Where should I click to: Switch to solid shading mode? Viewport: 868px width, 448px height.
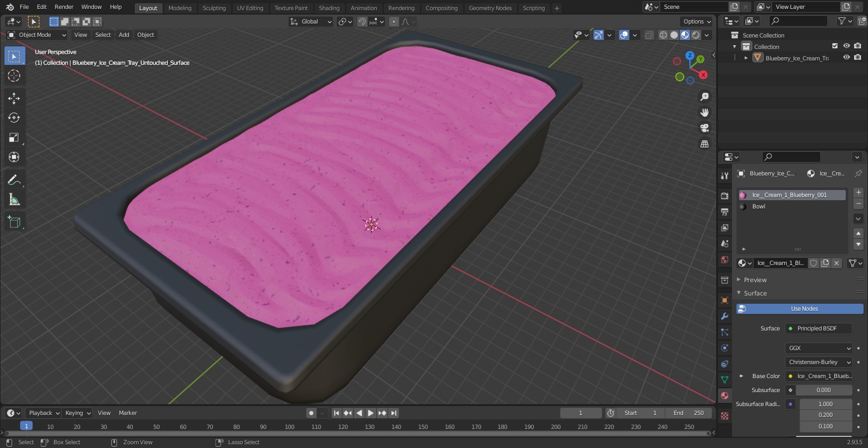click(x=674, y=35)
